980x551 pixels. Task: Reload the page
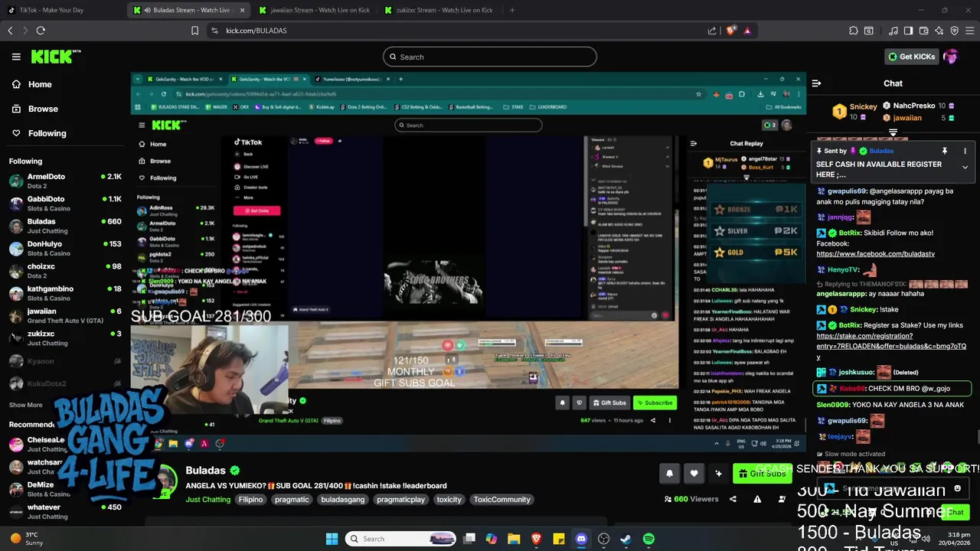coord(41,31)
